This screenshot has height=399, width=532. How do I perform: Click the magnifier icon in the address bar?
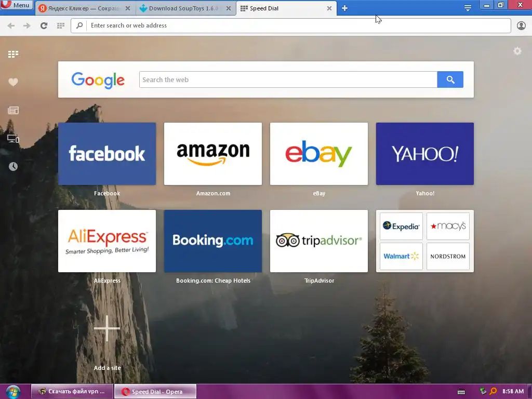(x=79, y=25)
